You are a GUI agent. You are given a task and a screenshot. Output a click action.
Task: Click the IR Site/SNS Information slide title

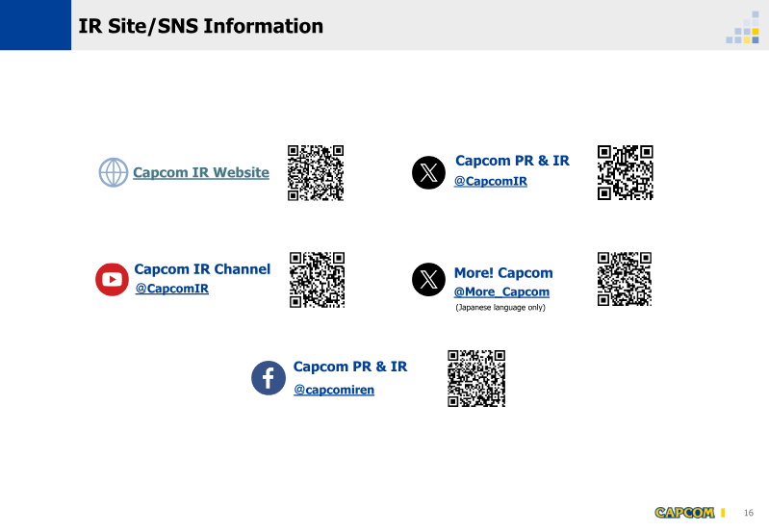tap(200, 26)
